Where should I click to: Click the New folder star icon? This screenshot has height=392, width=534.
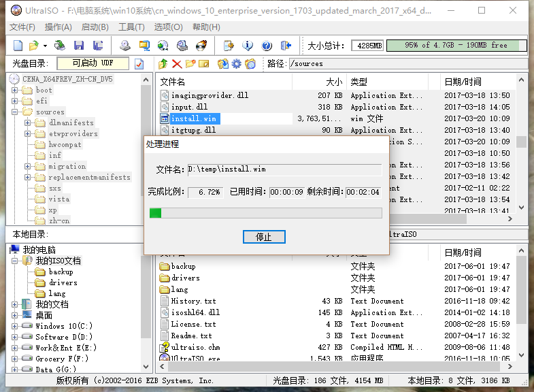click(x=190, y=64)
